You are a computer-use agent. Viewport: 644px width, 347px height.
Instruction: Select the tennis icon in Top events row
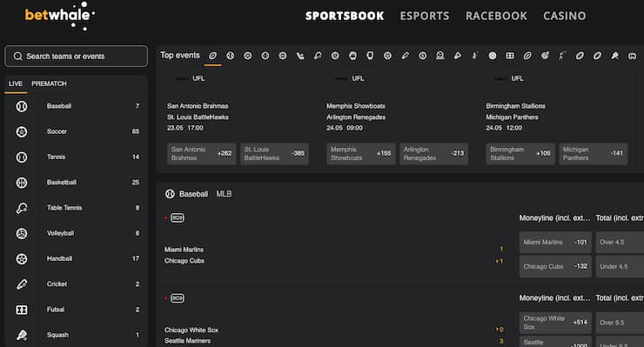tap(265, 56)
